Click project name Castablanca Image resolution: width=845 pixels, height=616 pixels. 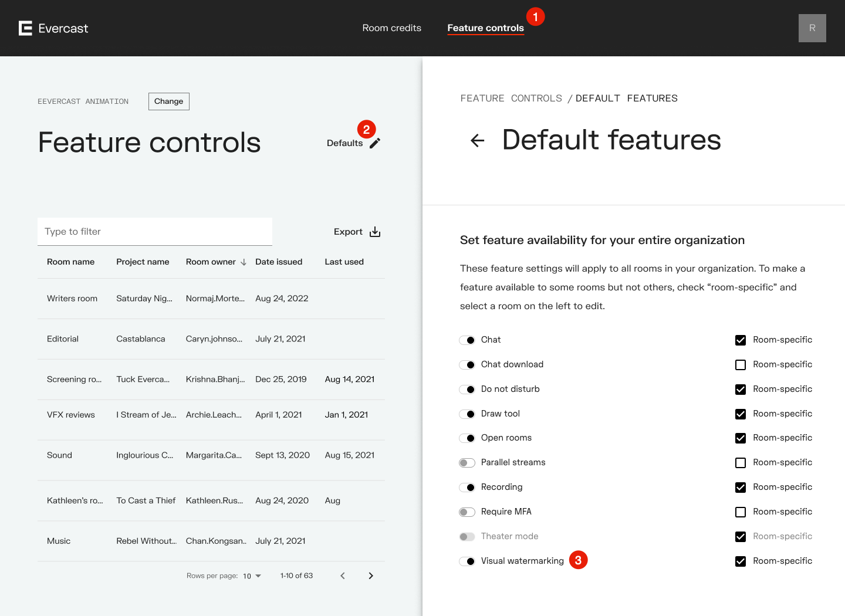(x=141, y=339)
